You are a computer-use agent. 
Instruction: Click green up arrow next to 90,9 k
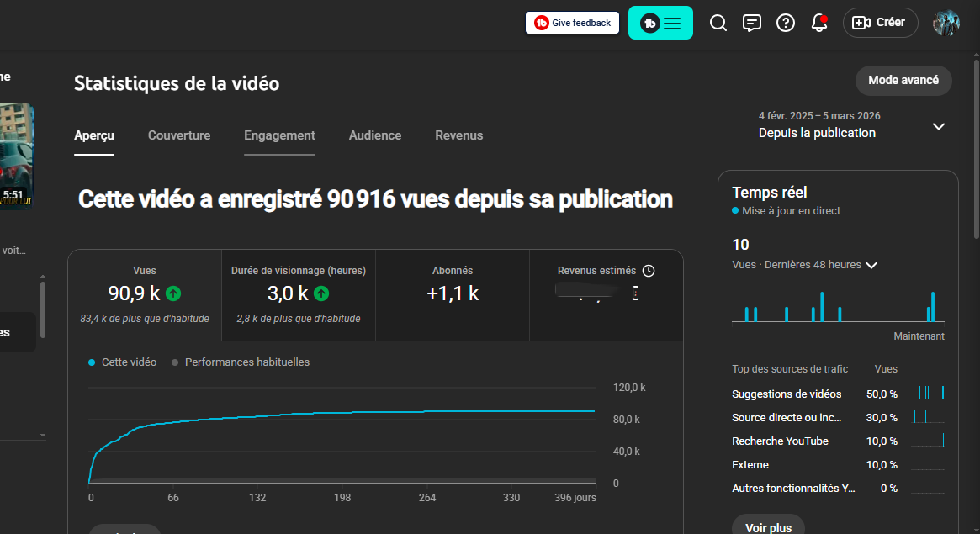click(x=173, y=293)
